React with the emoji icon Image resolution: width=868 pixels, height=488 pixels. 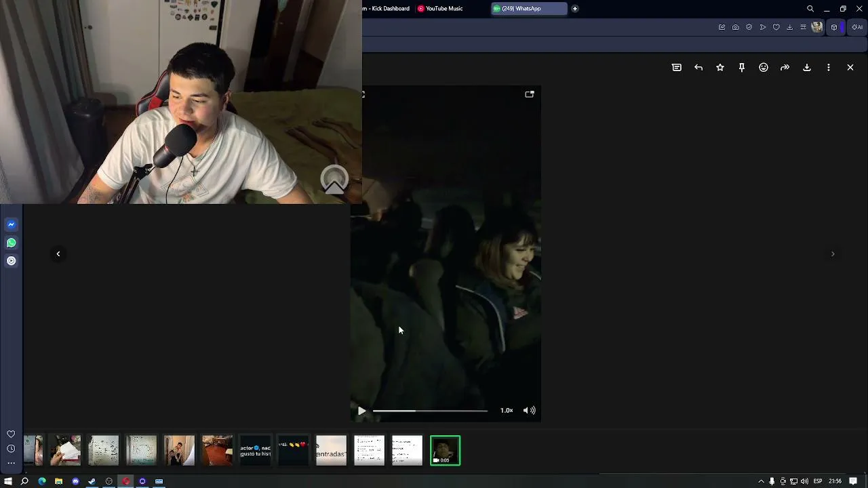click(764, 68)
